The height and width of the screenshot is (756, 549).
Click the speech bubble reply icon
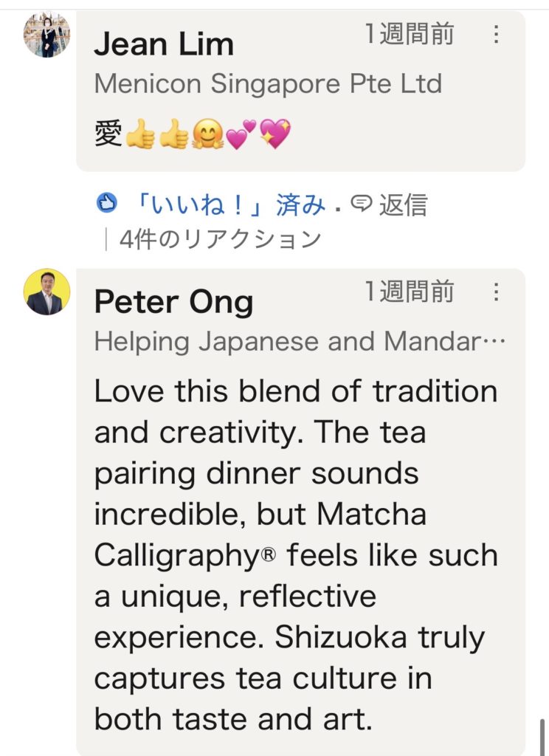(x=361, y=205)
